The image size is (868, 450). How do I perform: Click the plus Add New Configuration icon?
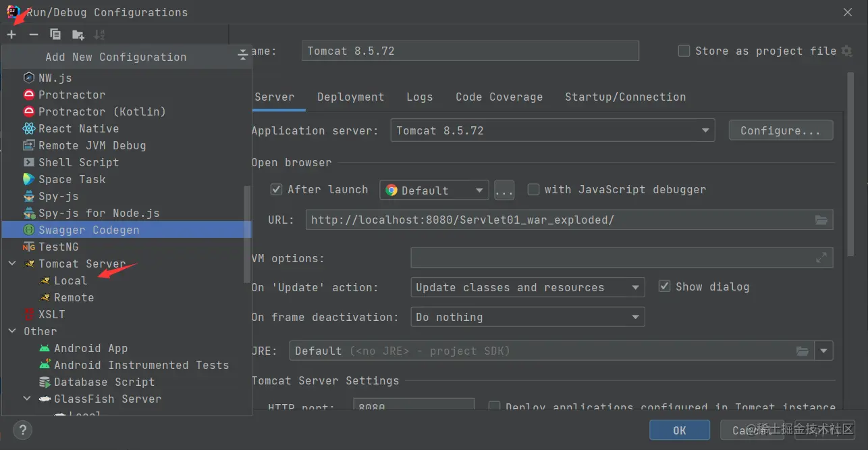click(11, 34)
